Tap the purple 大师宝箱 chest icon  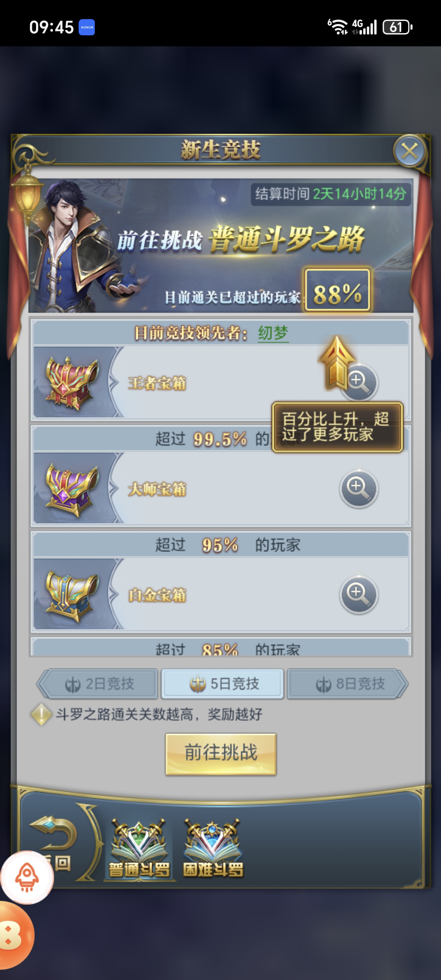pos(71,489)
